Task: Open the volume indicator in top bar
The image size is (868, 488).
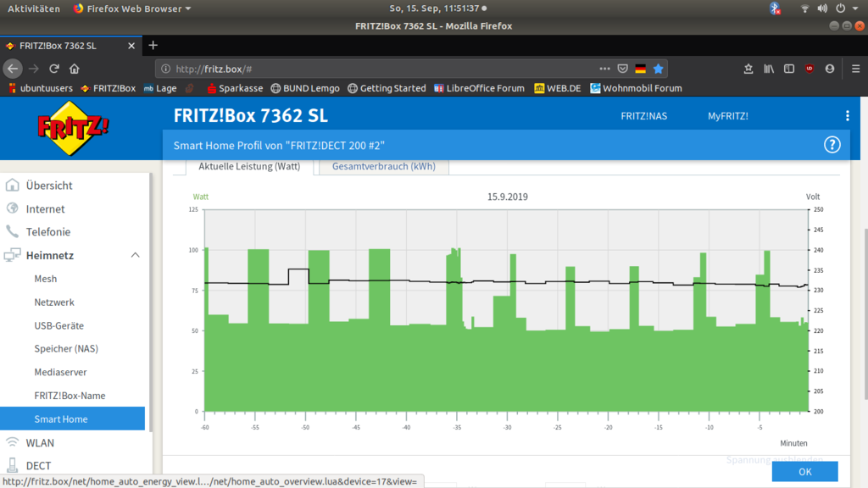Action: pyautogui.click(x=822, y=8)
